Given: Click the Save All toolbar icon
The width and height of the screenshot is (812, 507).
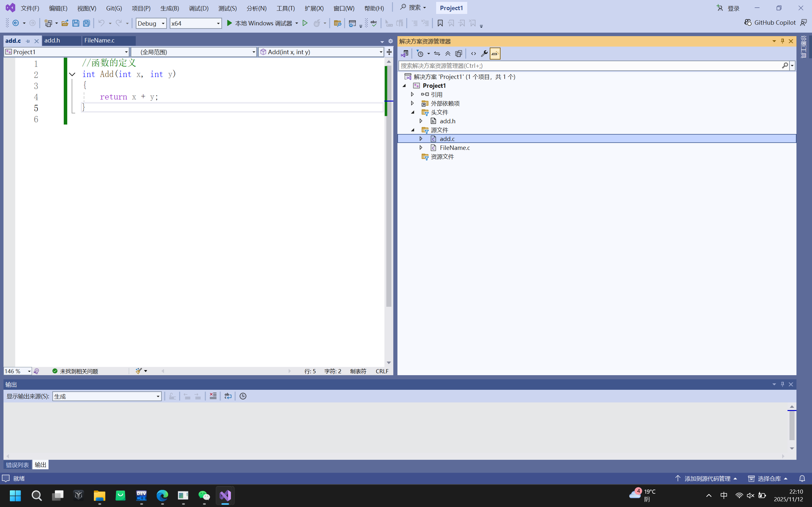Looking at the screenshot, I should pos(87,23).
